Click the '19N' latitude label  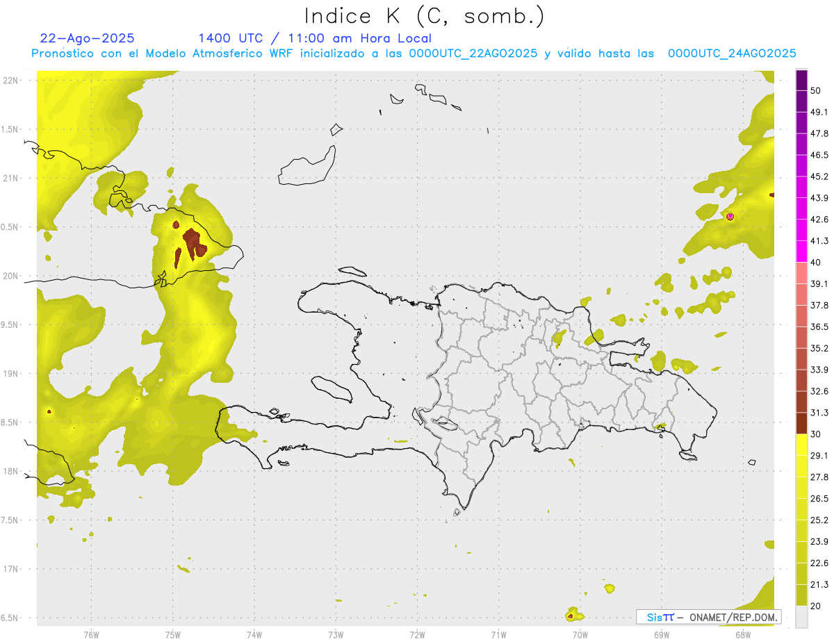pos(10,374)
